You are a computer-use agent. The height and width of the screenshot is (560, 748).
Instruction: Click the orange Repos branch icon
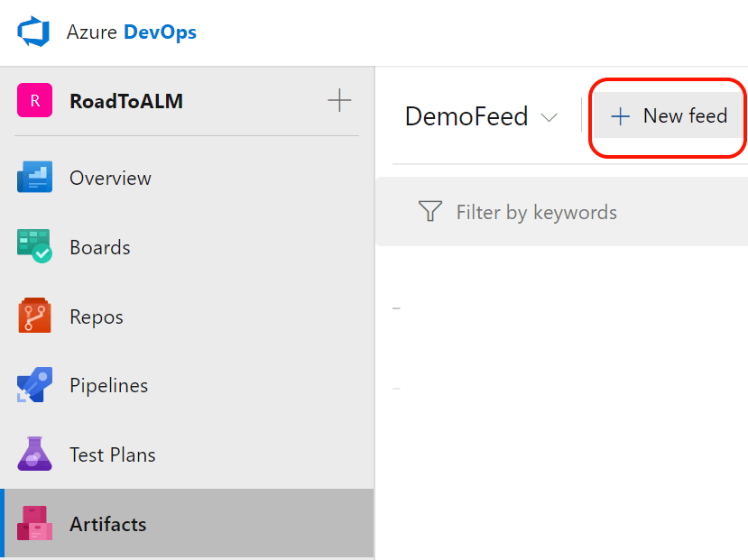pyautogui.click(x=34, y=317)
